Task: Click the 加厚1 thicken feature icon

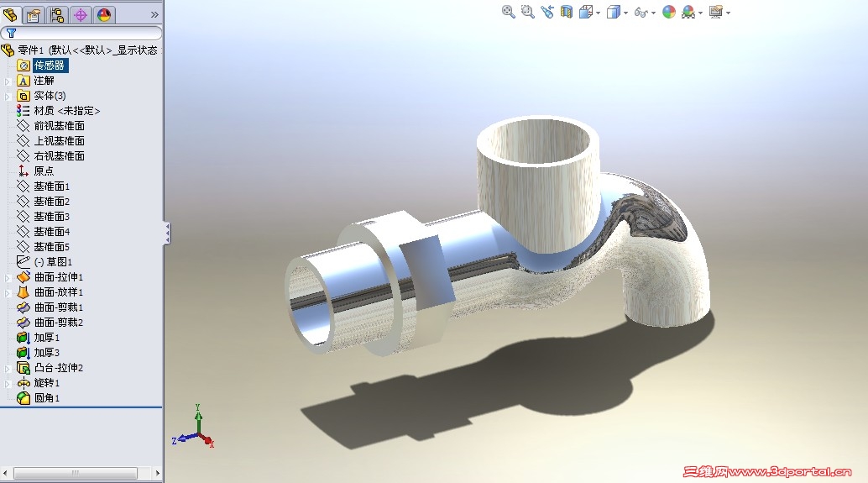Action: click(x=24, y=338)
